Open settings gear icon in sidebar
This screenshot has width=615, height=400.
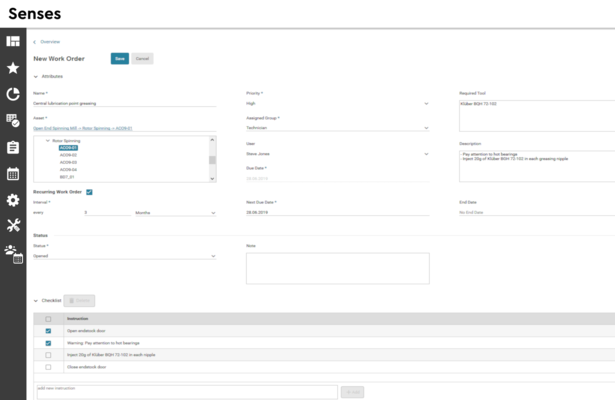(13, 199)
